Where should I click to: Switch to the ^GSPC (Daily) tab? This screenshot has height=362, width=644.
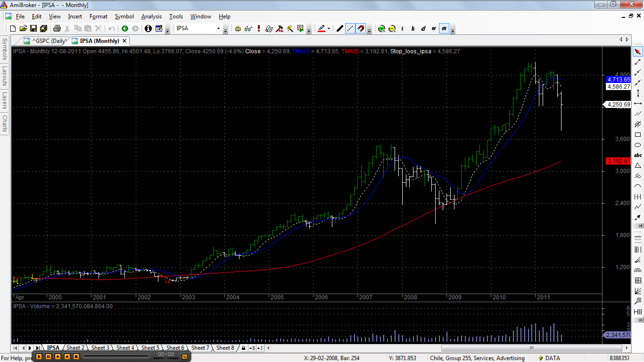tap(46, 41)
